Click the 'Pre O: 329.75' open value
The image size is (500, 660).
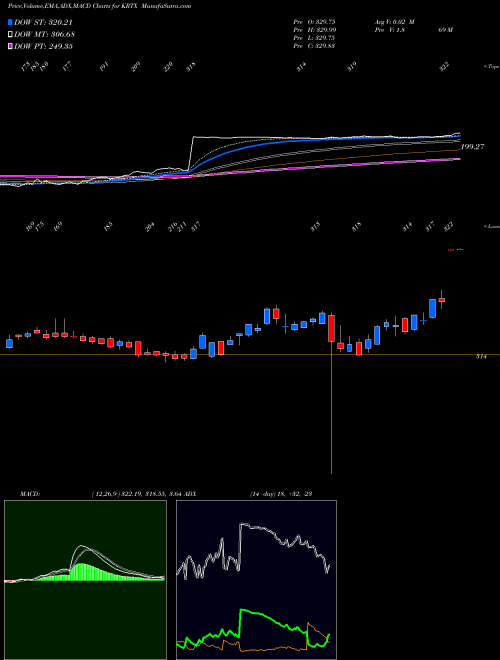(x=314, y=21)
